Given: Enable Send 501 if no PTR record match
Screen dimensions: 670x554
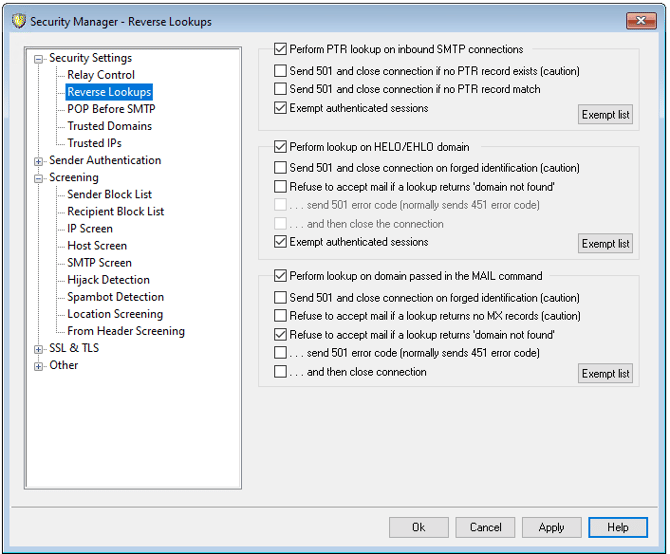Looking at the screenshot, I should point(280,90).
